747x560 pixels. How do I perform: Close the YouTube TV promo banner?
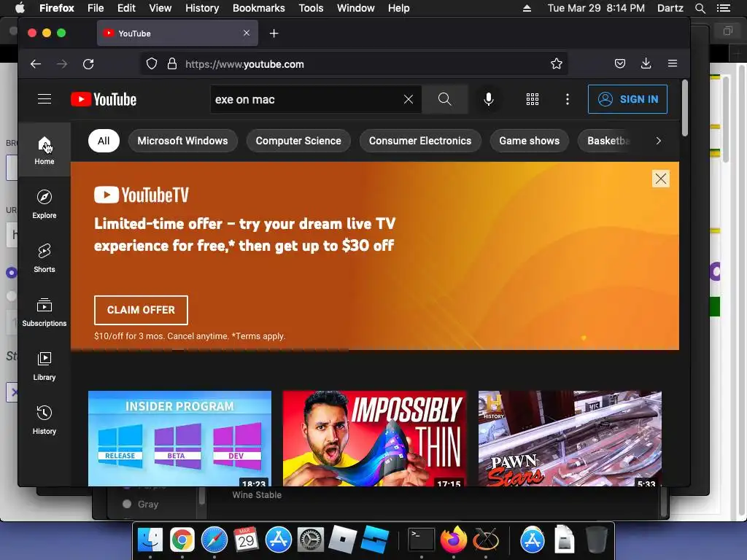pyautogui.click(x=661, y=179)
